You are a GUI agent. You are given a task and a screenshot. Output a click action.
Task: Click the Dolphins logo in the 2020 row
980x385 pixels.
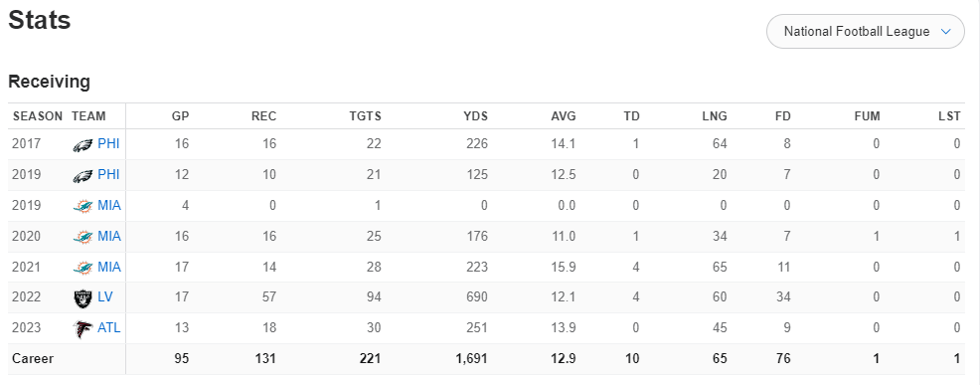click(82, 237)
